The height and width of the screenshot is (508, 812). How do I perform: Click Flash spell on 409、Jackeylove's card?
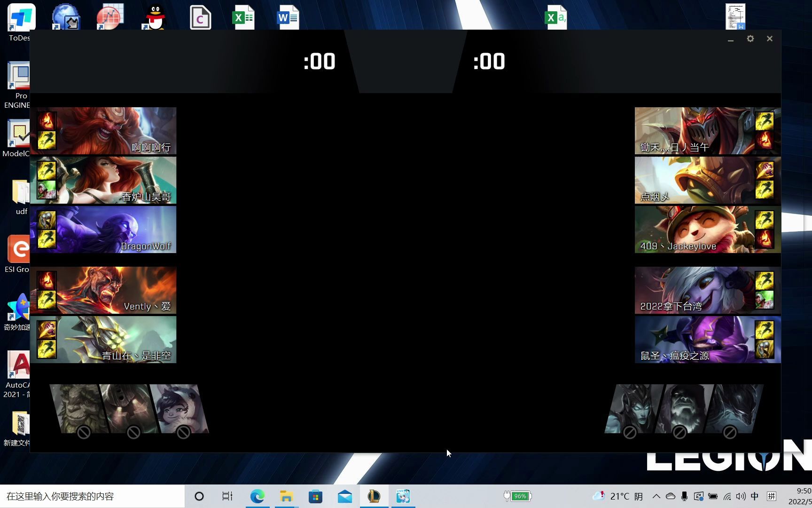[x=765, y=220]
